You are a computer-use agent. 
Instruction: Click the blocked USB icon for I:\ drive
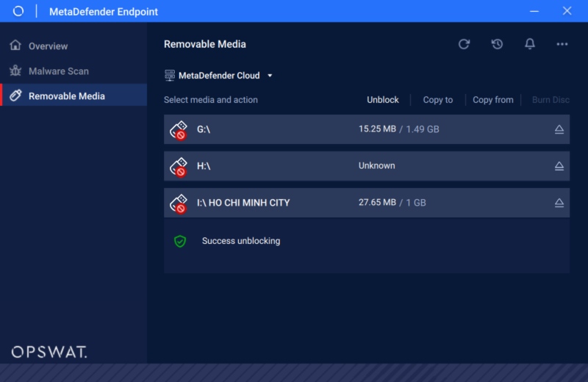[x=179, y=203]
